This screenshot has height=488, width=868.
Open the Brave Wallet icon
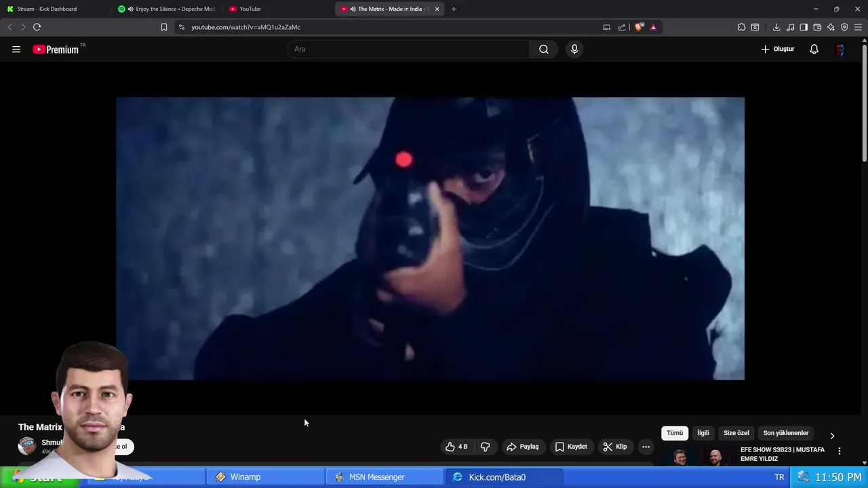tap(817, 27)
